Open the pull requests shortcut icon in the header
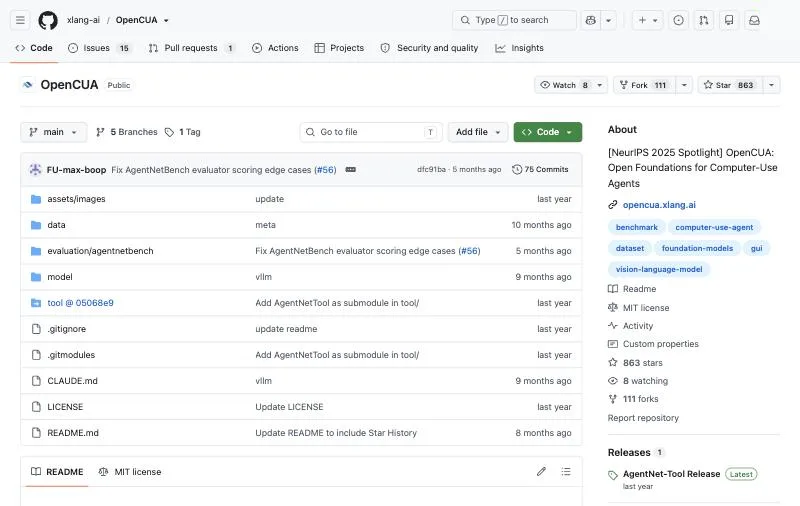 [704, 20]
